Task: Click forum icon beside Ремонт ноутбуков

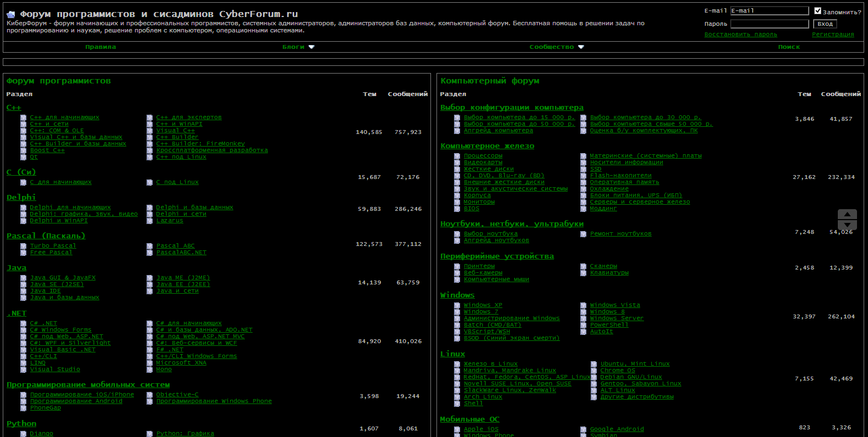Action: point(584,234)
